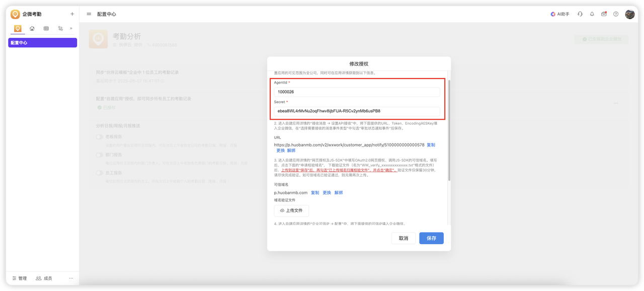Select 配置中心 in the sidebar

pyautogui.click(x=43, y=43)
